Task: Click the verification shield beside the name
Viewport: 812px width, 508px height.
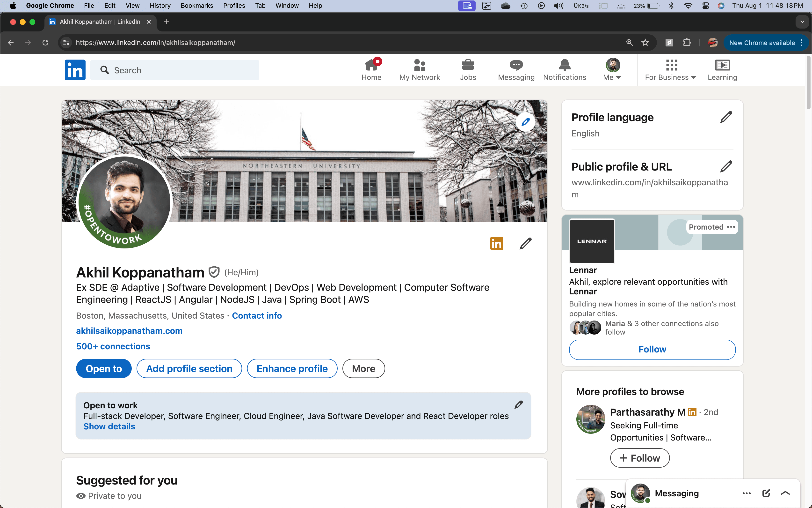Action: [x=214, y=272]
